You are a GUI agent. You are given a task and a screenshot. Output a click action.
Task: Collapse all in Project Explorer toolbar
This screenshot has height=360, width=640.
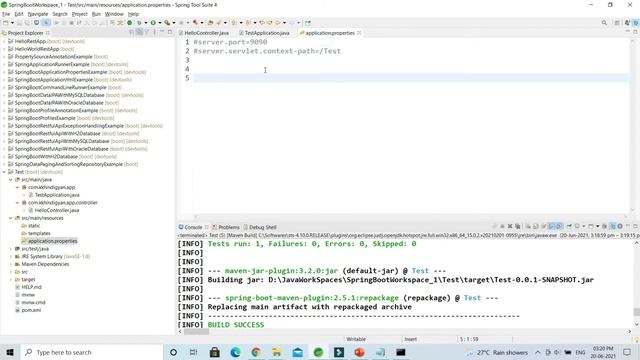(x=132, y=32)
